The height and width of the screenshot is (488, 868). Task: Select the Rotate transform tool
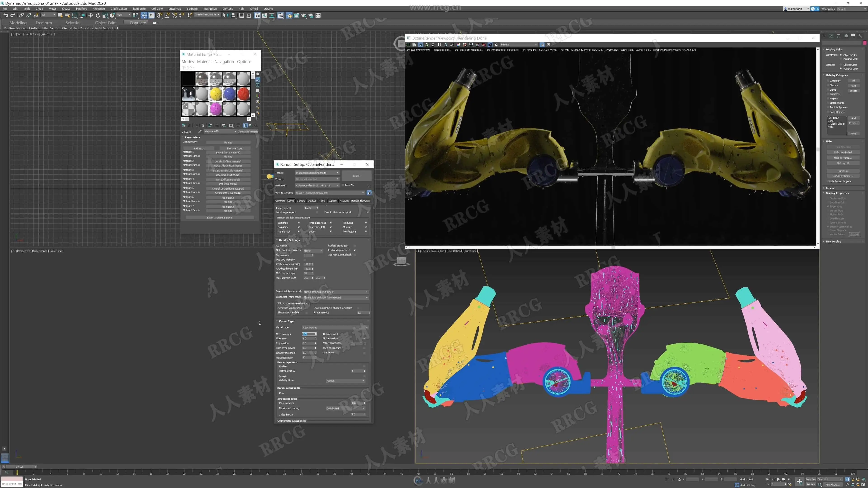(x=98, y=15)
